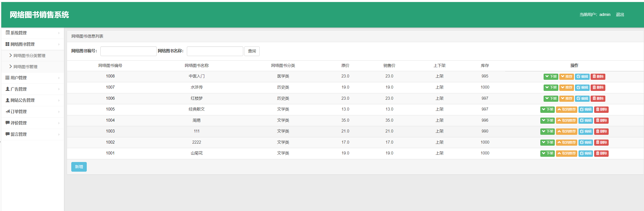Focus the 网络图书编号 input field
The width and height of the screenshot is (644, 211).
(x=128, y=51)
